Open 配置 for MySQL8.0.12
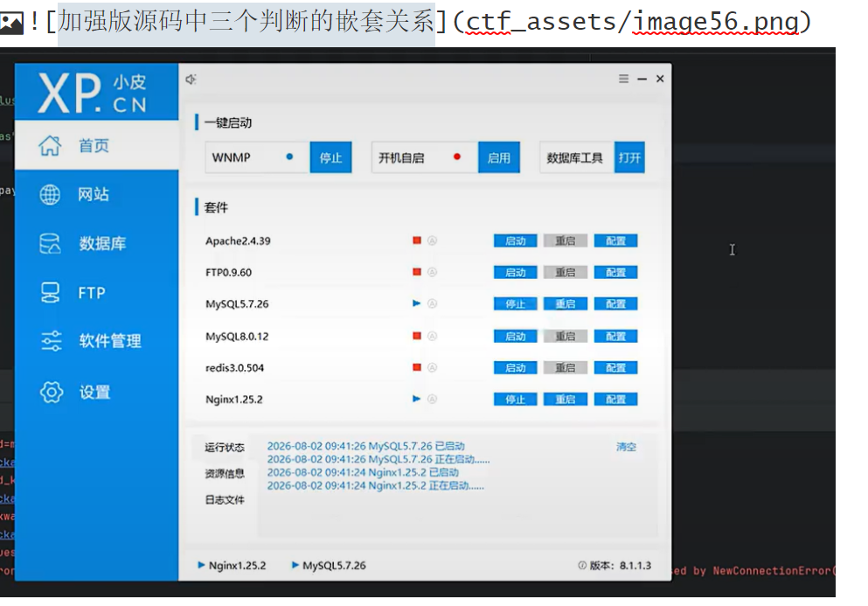The height and width of the screenshot is (606, 868). [615, 337]
